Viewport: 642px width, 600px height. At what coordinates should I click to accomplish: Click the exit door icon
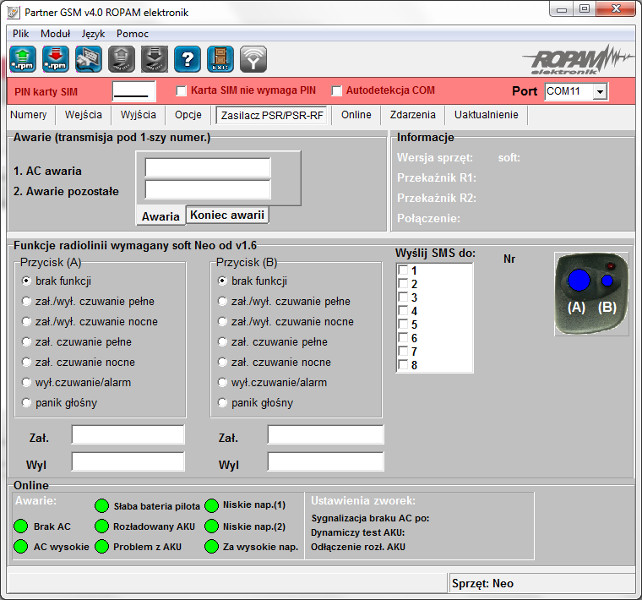point(220,59)
